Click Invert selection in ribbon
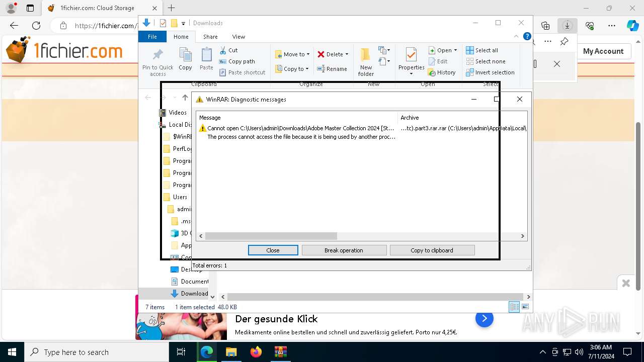Screen dimensions: 644x362 click(x=490, y=72)
